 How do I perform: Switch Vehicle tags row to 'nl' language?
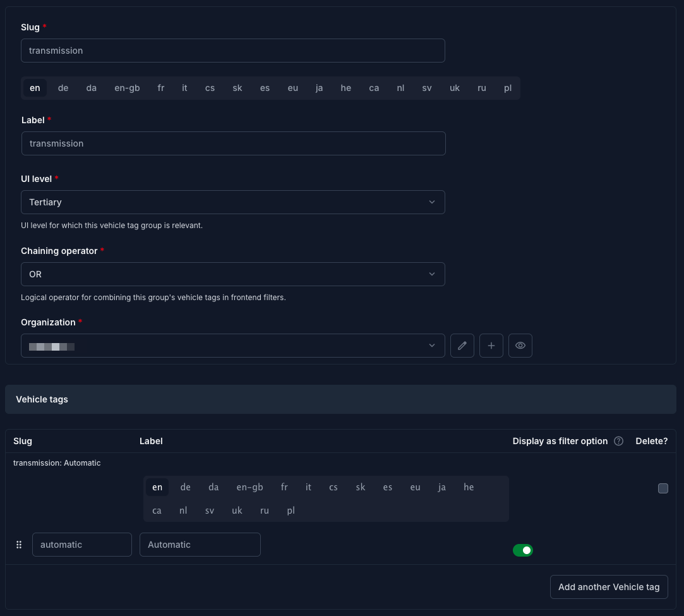pyautogui.click(x=183, y=510)
